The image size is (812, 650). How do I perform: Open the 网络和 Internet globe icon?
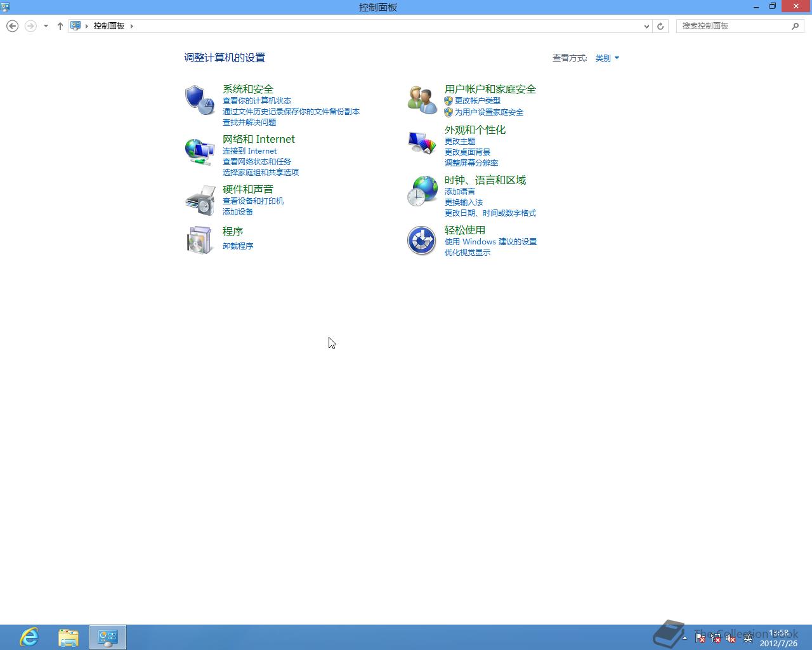(200, 151)
